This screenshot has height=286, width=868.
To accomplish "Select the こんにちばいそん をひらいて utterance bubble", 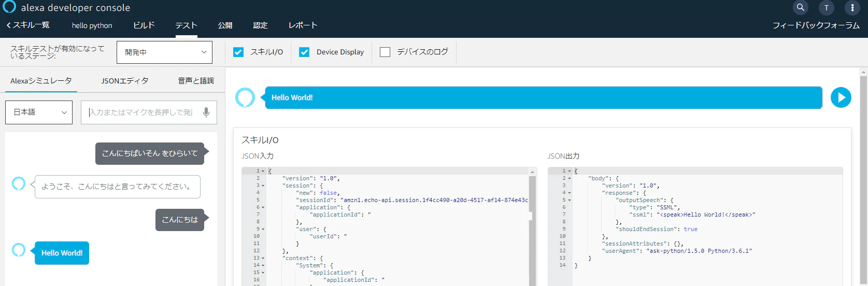I will click(x=150, y=153).
